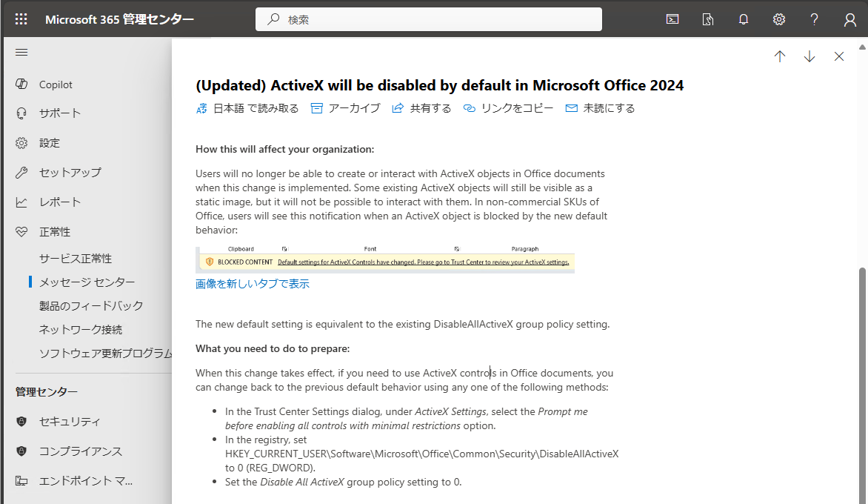868x504 pixels.
Task: Click 日本語 で読み取る translate button
Action: click(x=247, y=108)
